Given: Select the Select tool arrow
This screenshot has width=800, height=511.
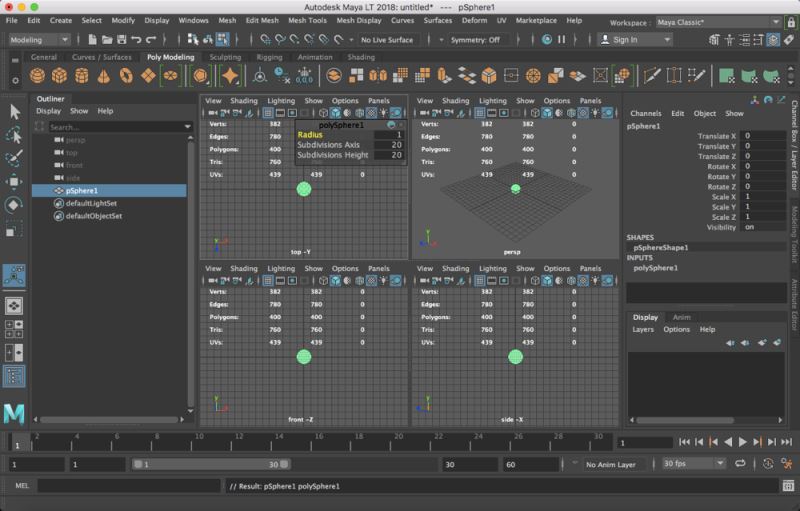Looking at the screenshot, I should point(14,112).
